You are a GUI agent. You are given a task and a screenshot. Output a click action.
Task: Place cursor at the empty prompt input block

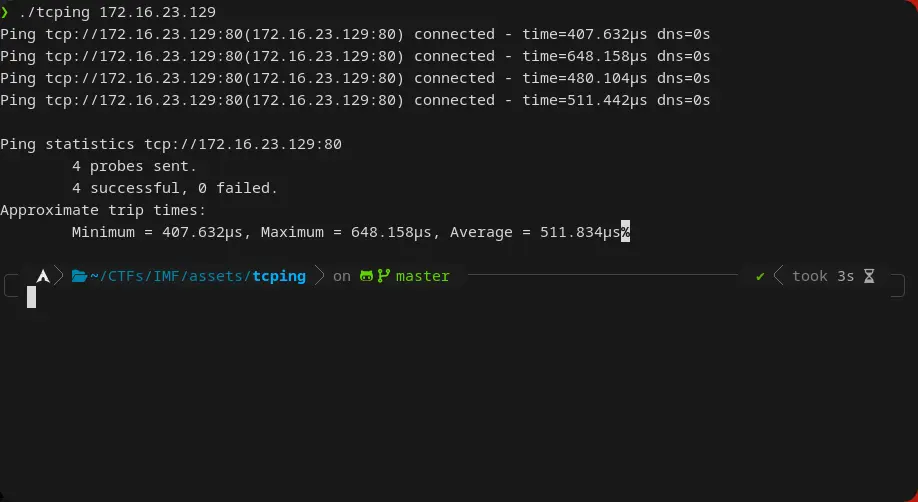pos(31,297)
